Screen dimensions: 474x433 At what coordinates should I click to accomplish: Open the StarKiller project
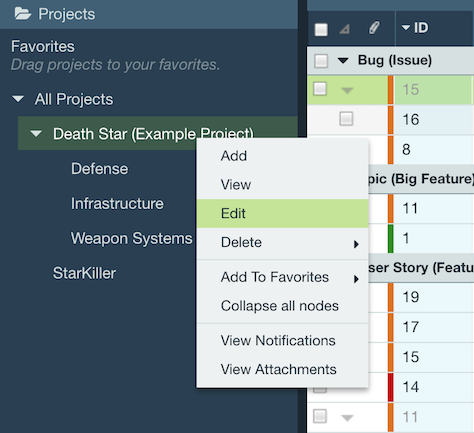[84, 273]
